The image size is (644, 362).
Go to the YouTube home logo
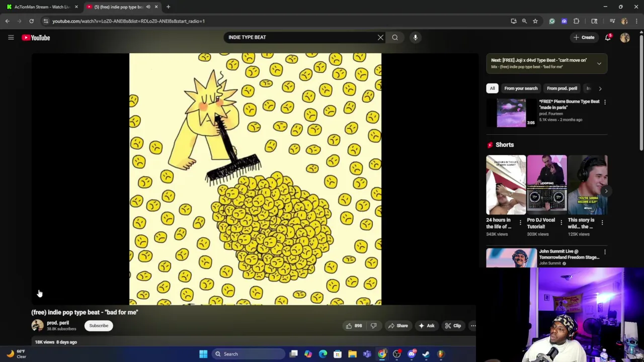36,37
